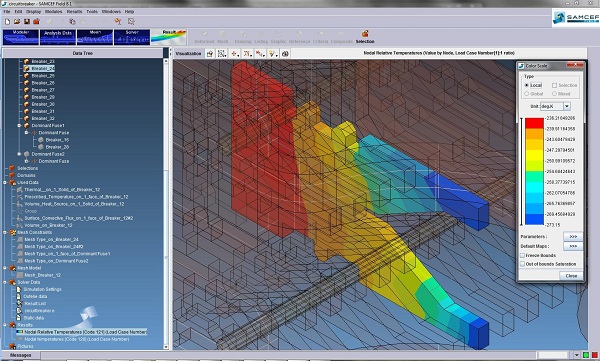Expand the Dominant Fuse2 tree node
This screenshot has width=600, height=361.
coord(19,154)
